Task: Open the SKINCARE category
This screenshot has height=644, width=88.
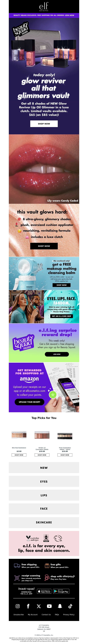Action: coord(44,522)
